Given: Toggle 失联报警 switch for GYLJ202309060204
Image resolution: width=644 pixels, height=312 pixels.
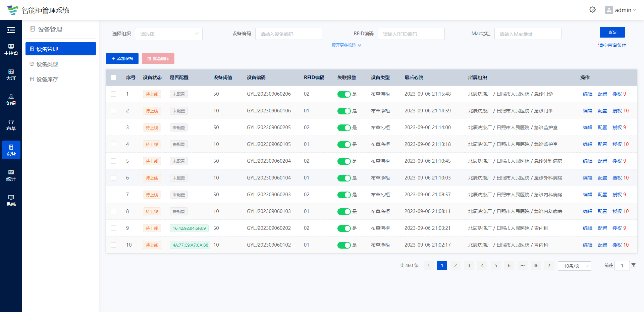Looking at the screenshot, I should pos(344,161).
